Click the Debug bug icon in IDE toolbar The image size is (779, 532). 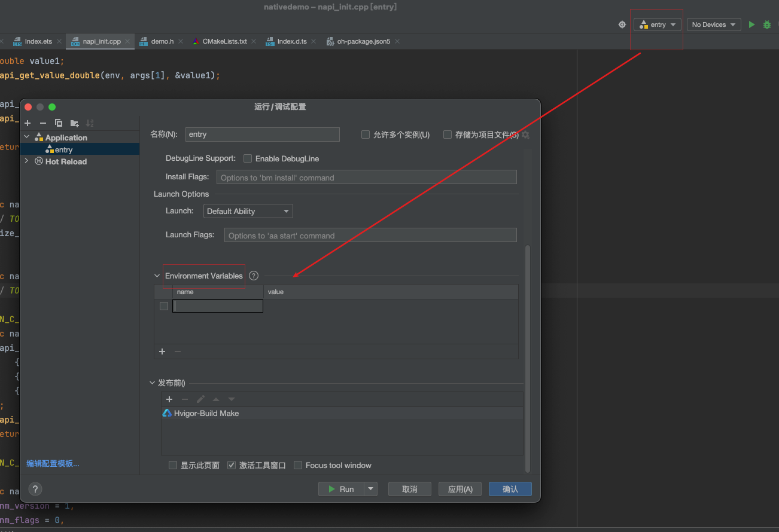pos(767,25)
